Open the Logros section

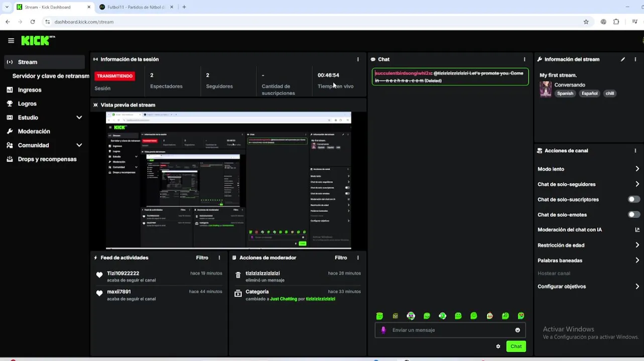pyautogui.click(x=27, y=104)
